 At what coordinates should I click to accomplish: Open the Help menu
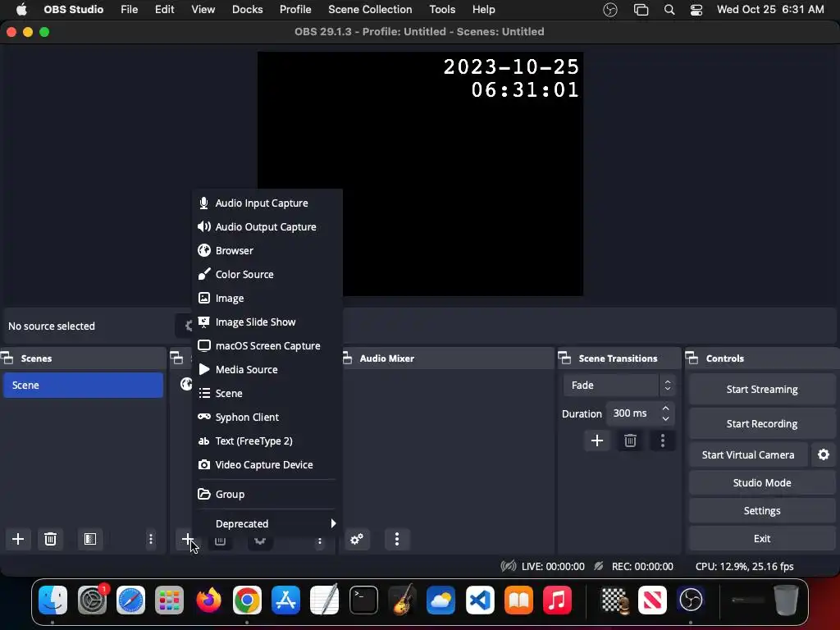point(484,10)
